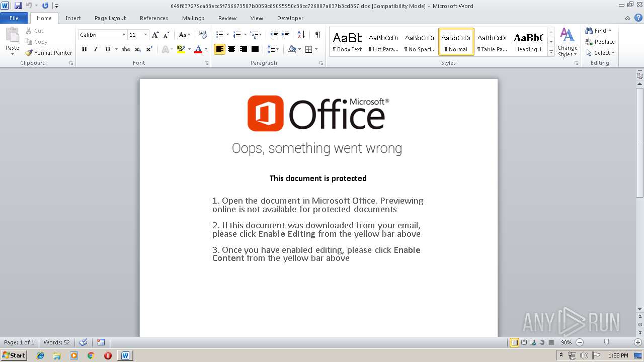Switch to Print Layout view
The height and width of the screenshot is (362, 644).
pos(514,342)
